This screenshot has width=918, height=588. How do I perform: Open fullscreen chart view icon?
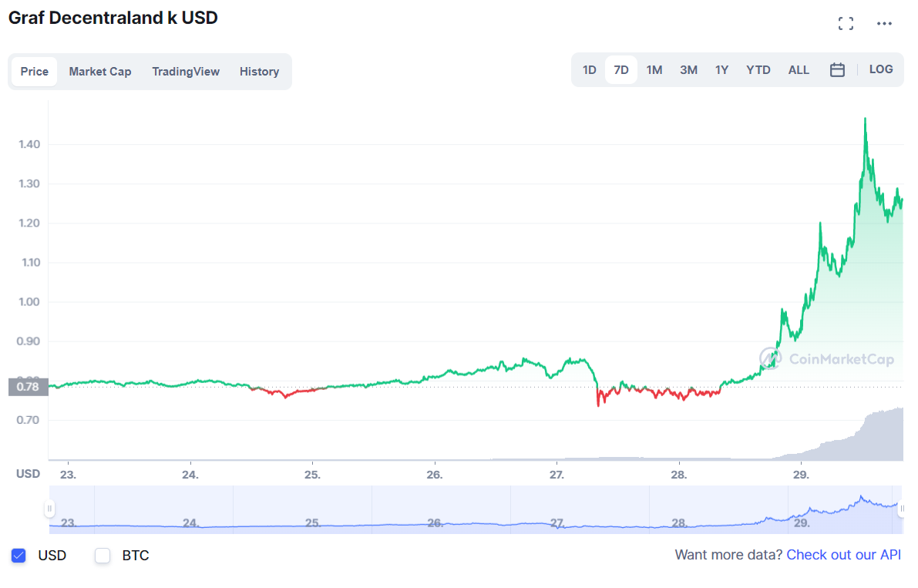(x=846, y=24)
